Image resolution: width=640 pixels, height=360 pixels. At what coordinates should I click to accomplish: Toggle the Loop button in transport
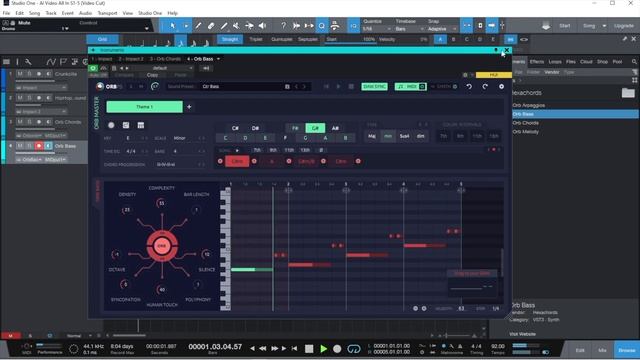[353, 349]
